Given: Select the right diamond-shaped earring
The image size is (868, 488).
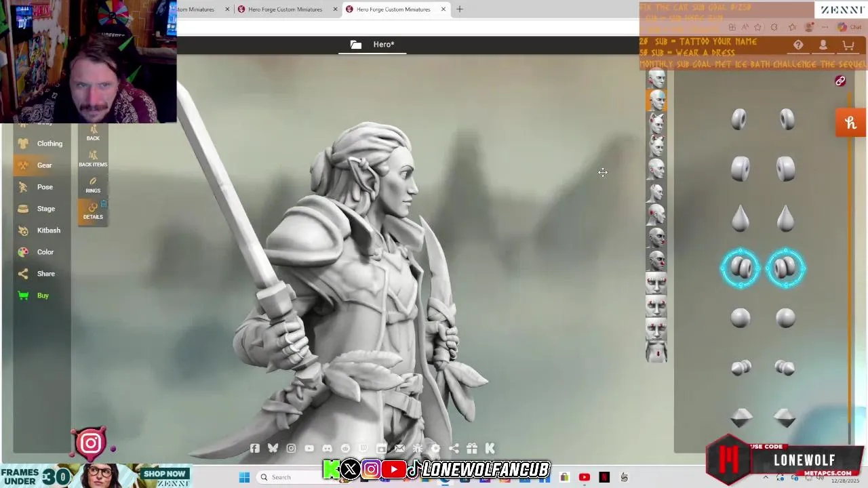Looking at the screenshot, I should (785, 418).
